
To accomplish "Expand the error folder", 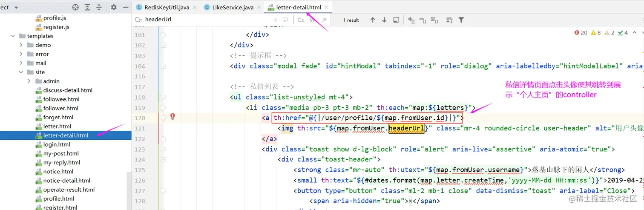I will click(x=21, y=54).
